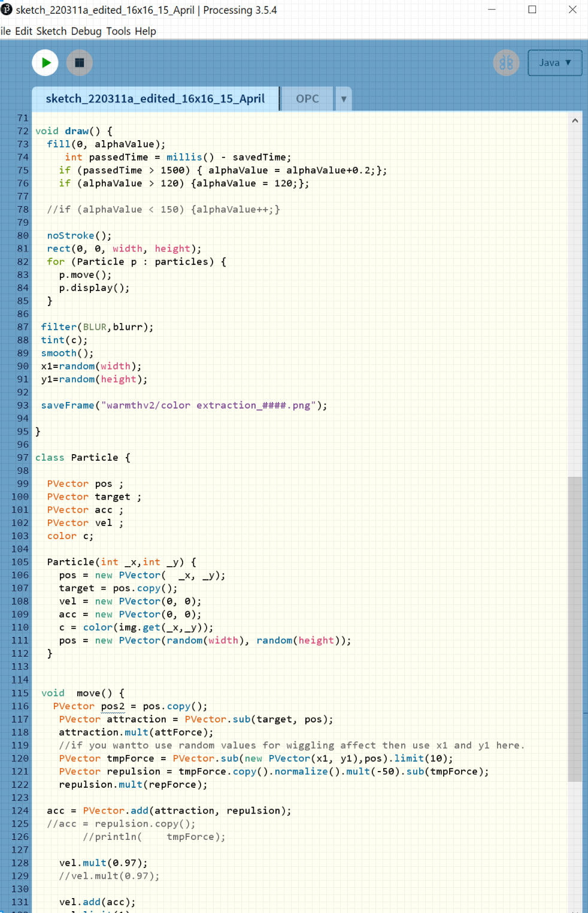The image size is (588, 913).
Task: Click the commented '//if (alphaValue < 150)' line
Action: click(163, 210)
